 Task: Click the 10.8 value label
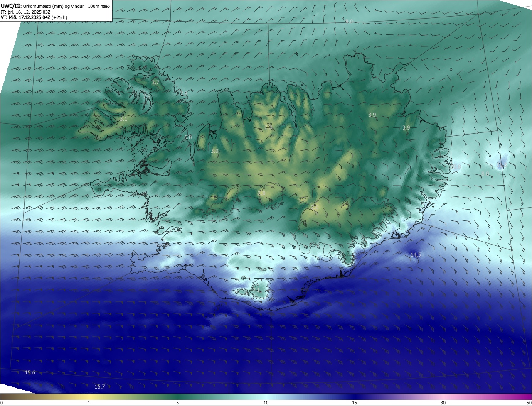click(x=456, y=166)
